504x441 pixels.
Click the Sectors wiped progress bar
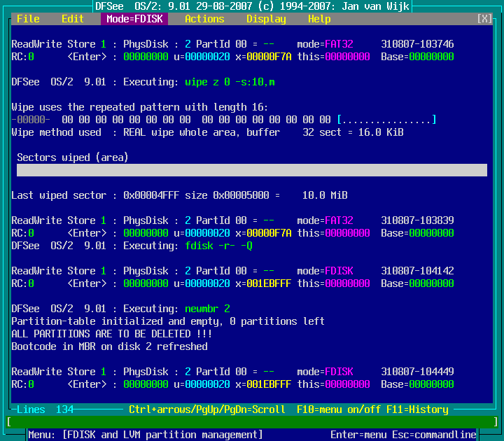(252, 170)
